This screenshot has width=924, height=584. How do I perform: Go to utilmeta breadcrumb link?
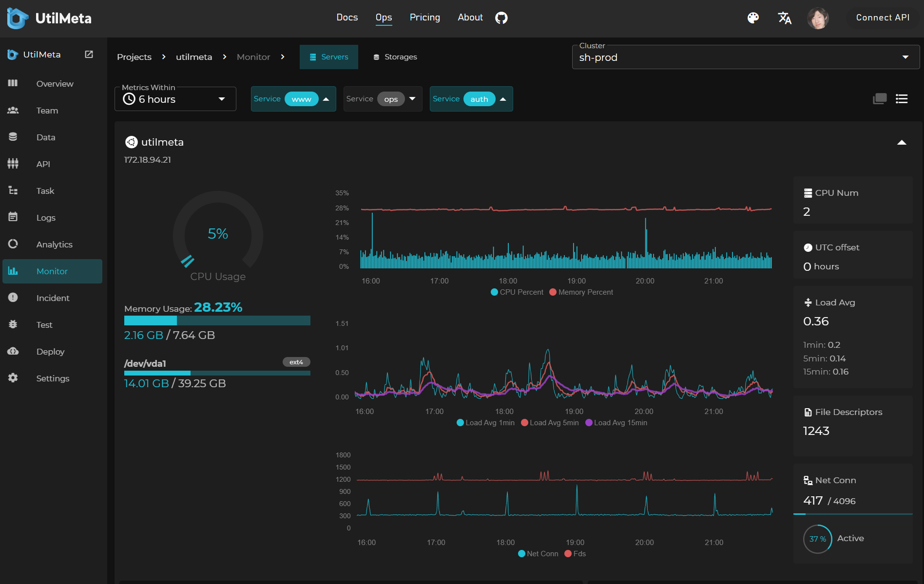(x=194, y=57)
